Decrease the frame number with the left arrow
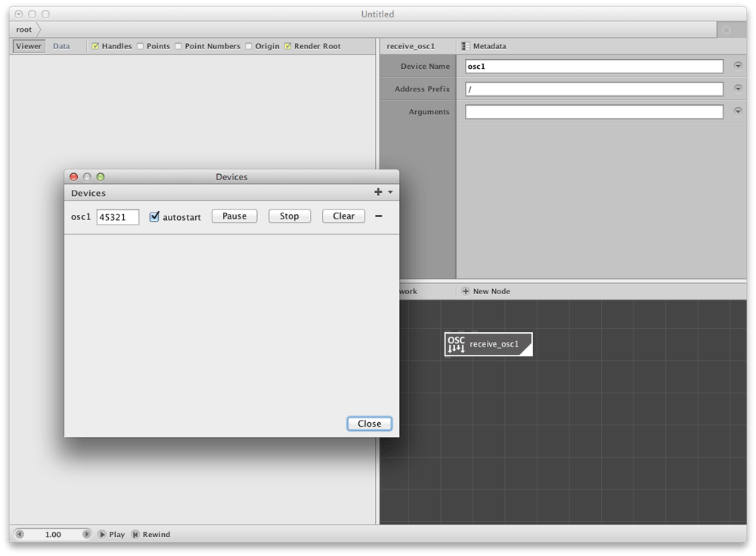This screenshot has width=756, height=556. 20,534
